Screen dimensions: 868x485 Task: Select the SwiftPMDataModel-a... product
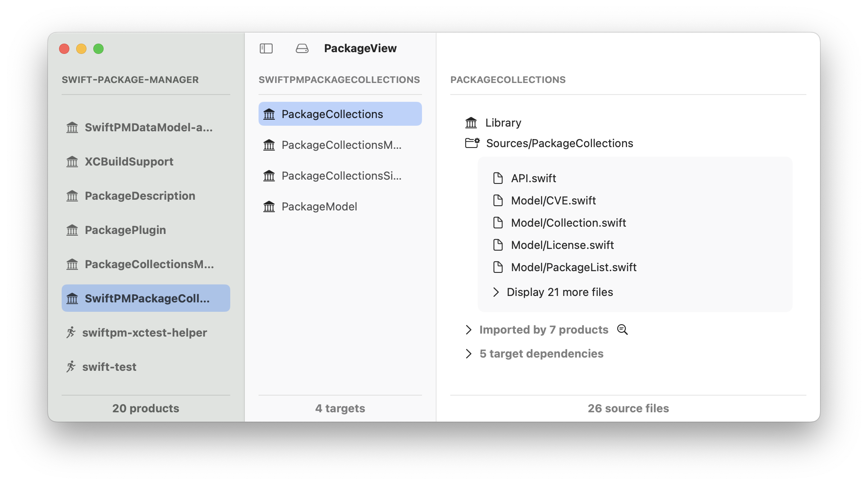[148, 127]
